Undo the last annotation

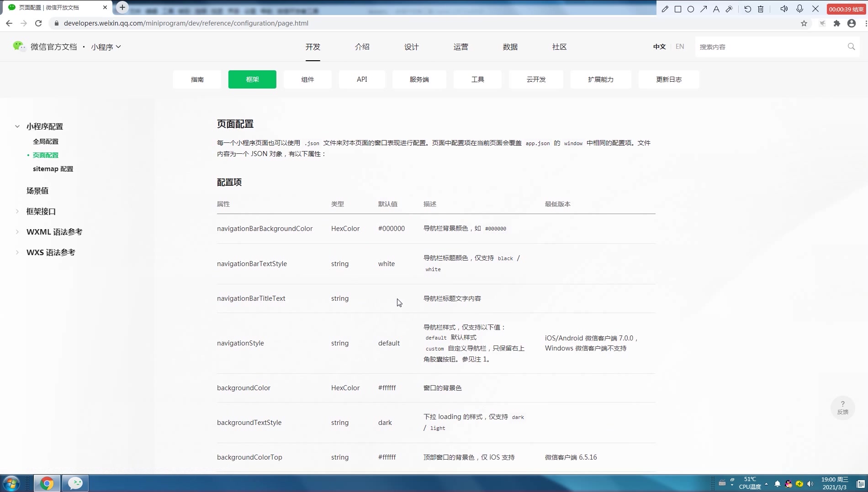(747, 9)
